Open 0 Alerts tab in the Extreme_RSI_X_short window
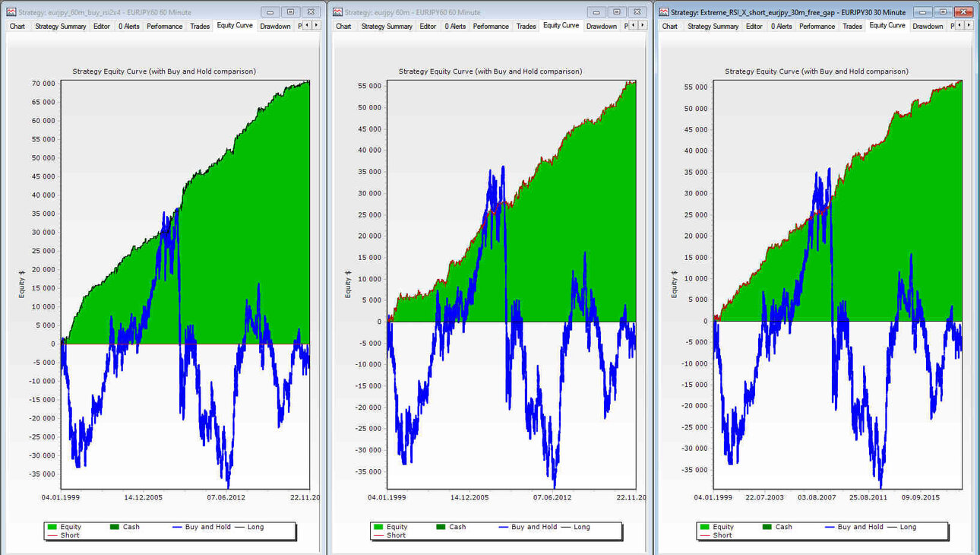 click(781, 26)
